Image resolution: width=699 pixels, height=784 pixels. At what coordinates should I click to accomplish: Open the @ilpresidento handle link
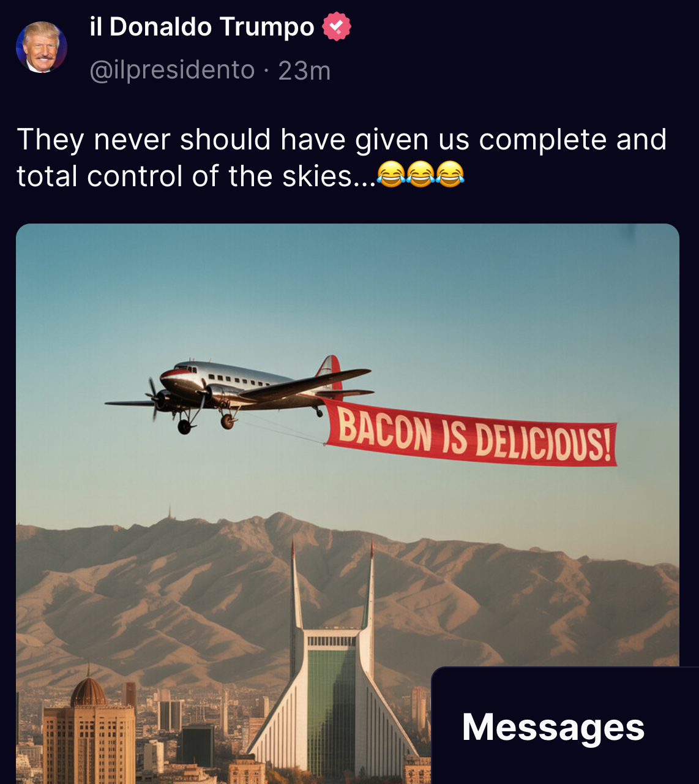(172, 70)
